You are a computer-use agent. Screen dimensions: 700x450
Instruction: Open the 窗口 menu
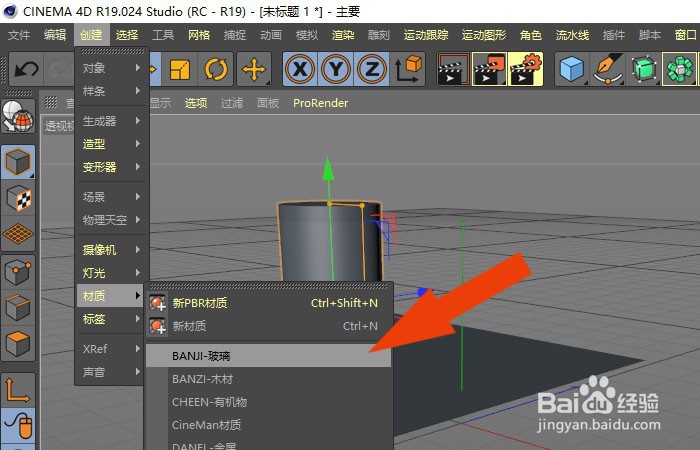point(686,35)
